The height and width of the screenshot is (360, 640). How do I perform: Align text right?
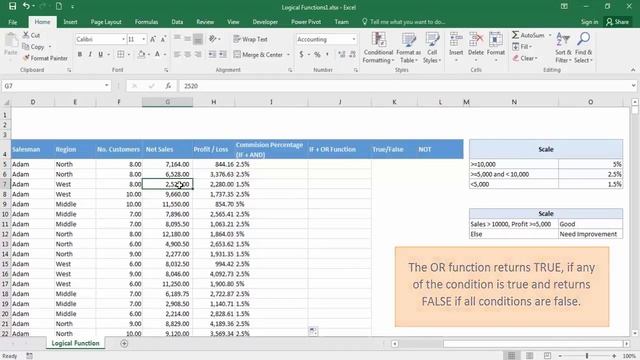tap(198, 54)
